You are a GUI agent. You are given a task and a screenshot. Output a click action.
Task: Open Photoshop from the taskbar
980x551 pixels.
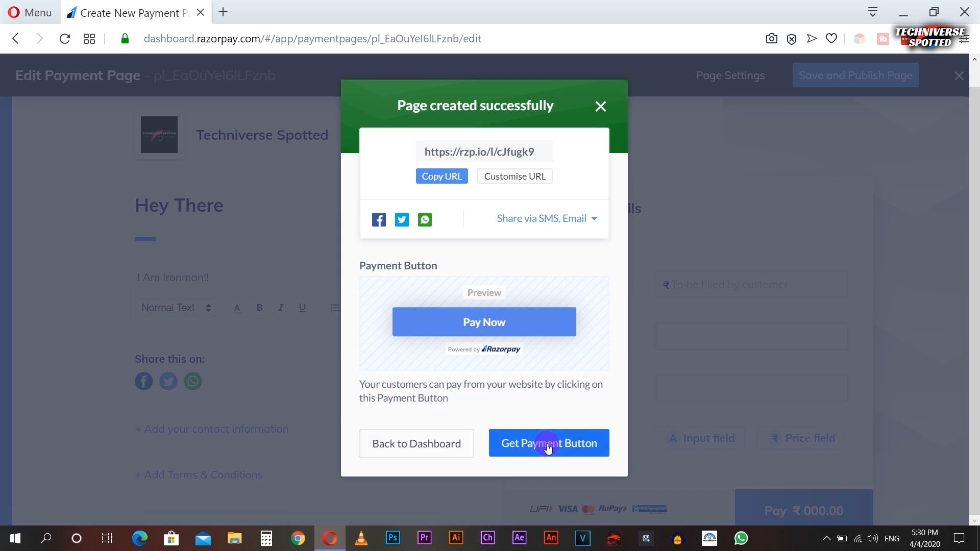coord(393,538)
